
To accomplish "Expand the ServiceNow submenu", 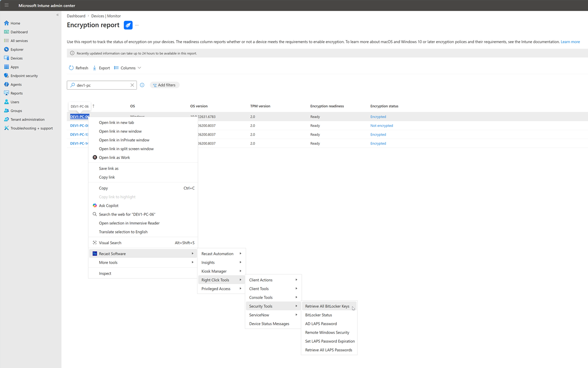I will [x=273, y=315].
